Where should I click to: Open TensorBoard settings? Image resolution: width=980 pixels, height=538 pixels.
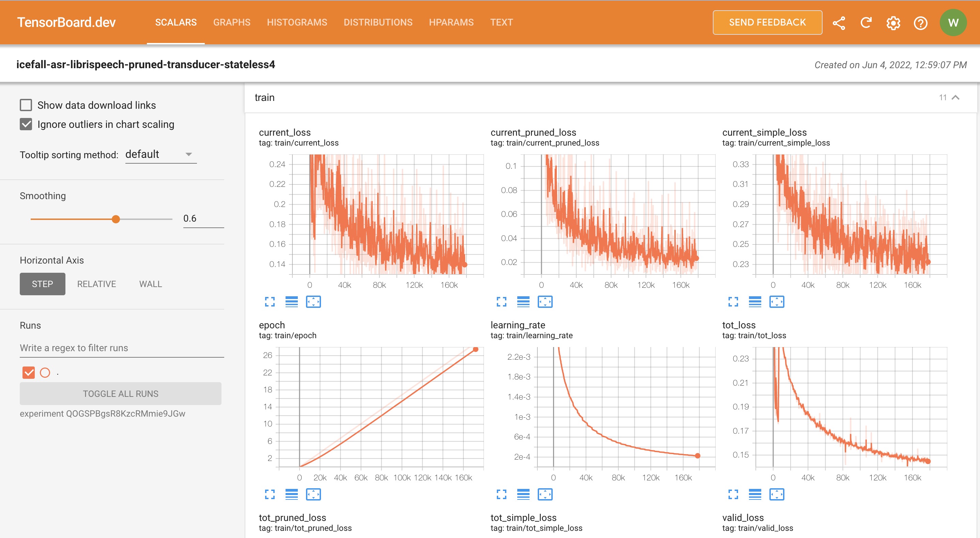coord(893,23)
